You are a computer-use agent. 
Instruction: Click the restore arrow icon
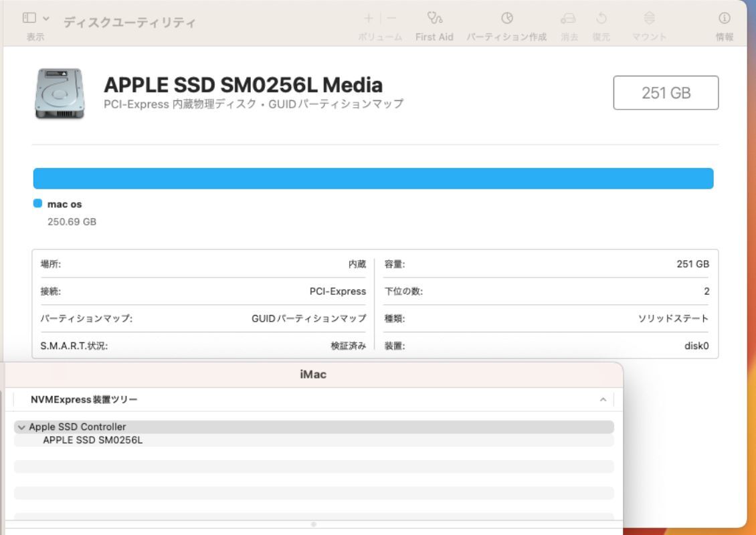[601, 18]
